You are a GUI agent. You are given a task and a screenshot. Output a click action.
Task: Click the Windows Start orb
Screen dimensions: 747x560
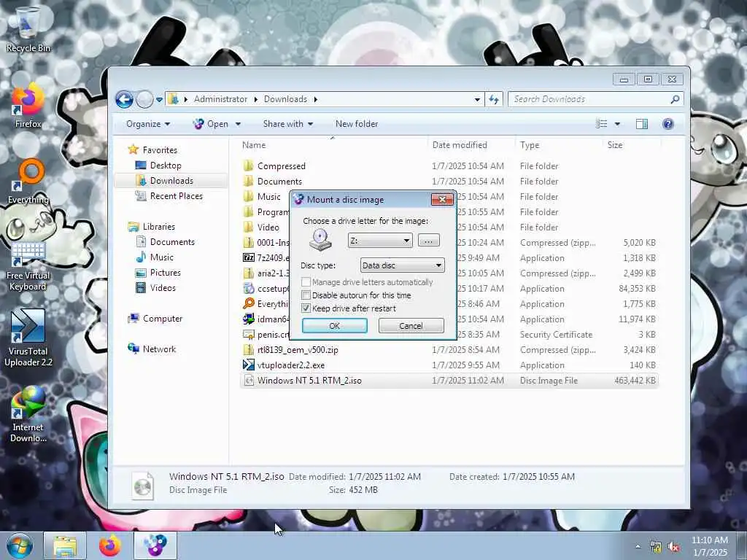[x=19, y=545]
